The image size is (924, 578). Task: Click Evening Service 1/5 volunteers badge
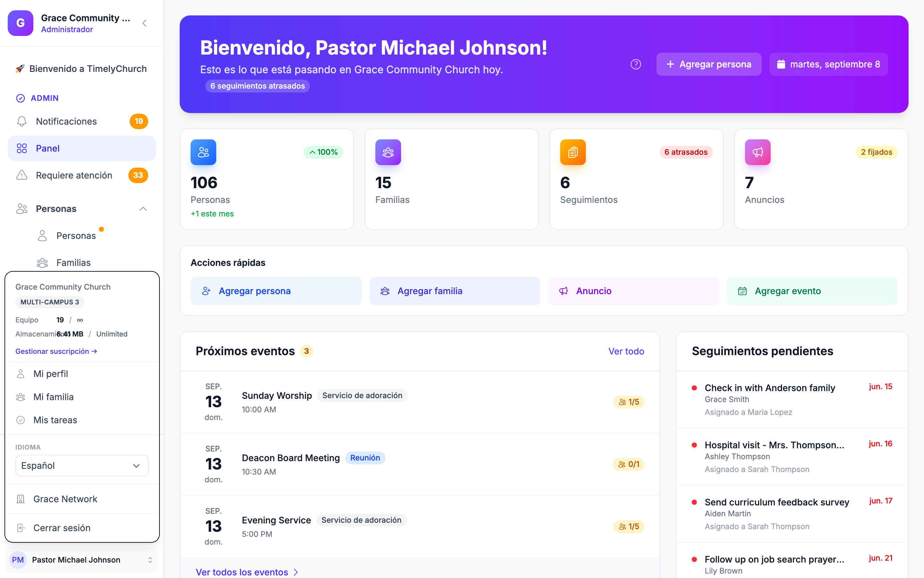click(629, 526)
